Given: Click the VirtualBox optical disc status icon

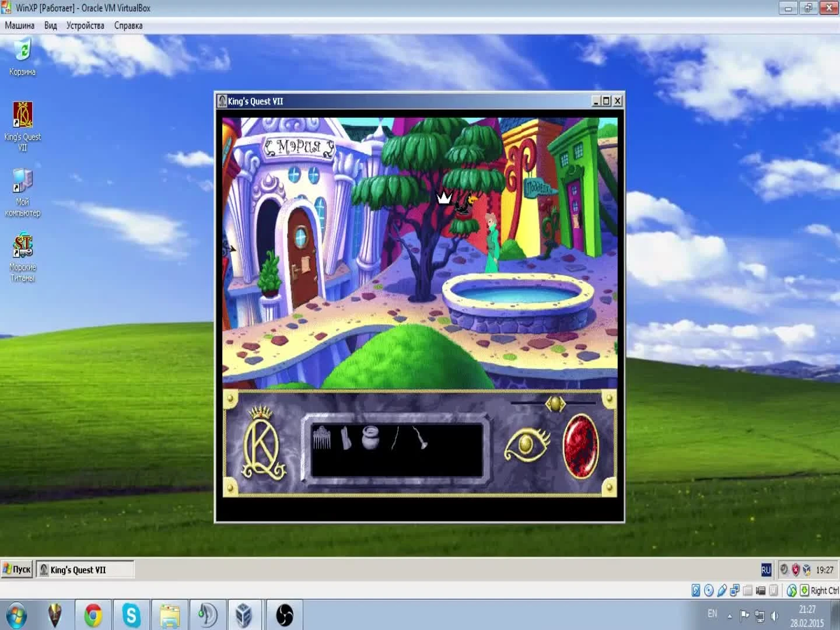Looking at the screenshot, I should click(709, 590).
